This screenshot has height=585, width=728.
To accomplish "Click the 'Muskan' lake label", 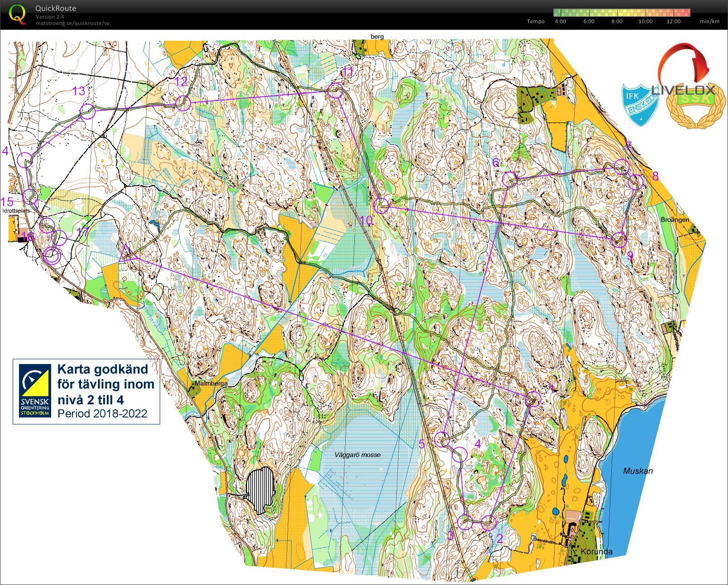I will coord(638,471).
